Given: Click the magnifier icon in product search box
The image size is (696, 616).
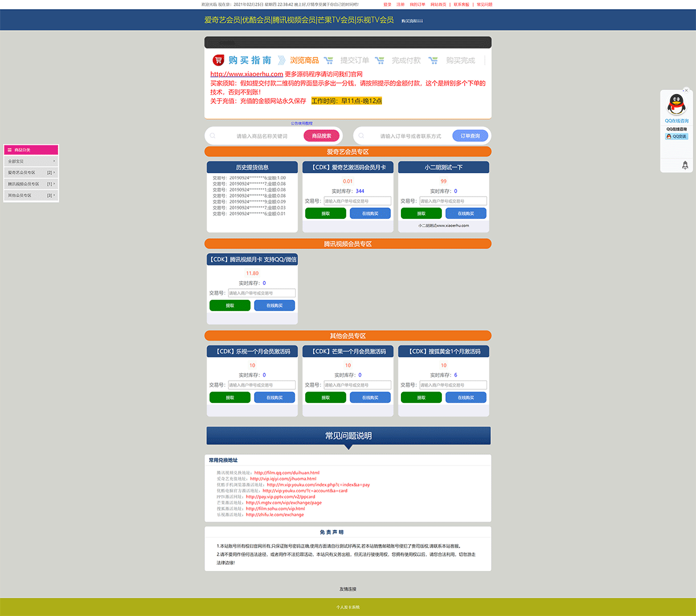Looking at the screenshot, I should (x=212, y=136).
